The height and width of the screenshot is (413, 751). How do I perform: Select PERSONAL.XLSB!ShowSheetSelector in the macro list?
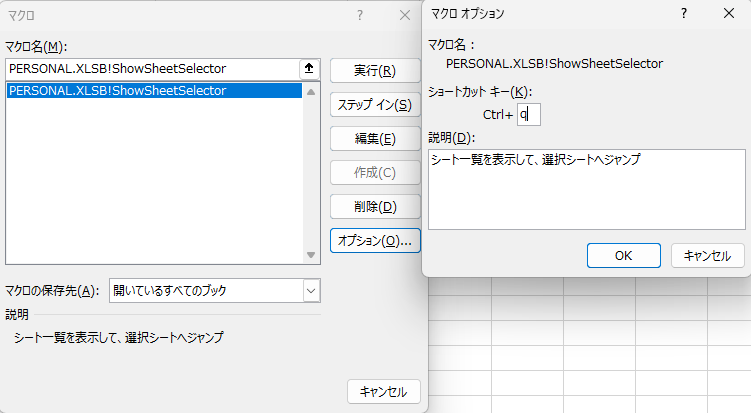[x=117, y=91]
